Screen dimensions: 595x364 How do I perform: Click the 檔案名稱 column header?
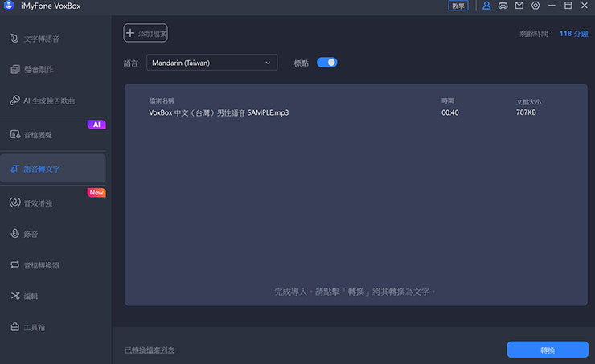pyautogui.click(x=162, y=100)
